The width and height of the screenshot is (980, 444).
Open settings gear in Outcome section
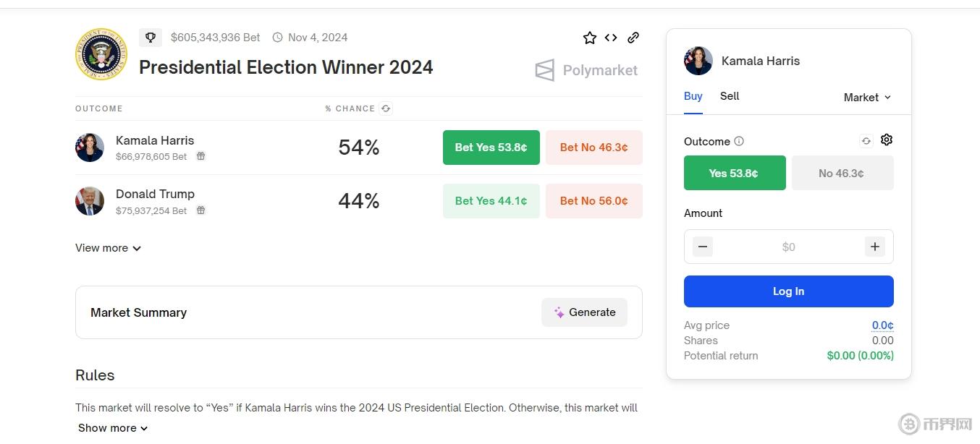pyautogui.click(x=887, y=140)
